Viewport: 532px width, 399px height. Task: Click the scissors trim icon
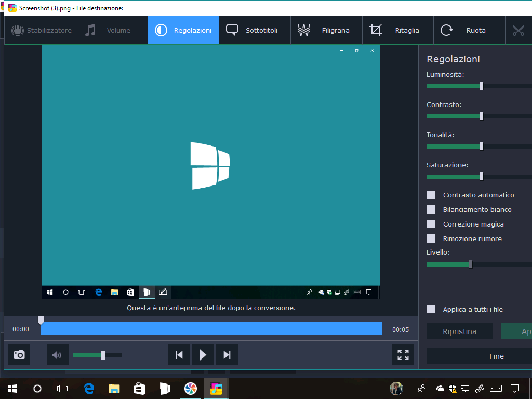pyautogui.click(x=518, y=30)
